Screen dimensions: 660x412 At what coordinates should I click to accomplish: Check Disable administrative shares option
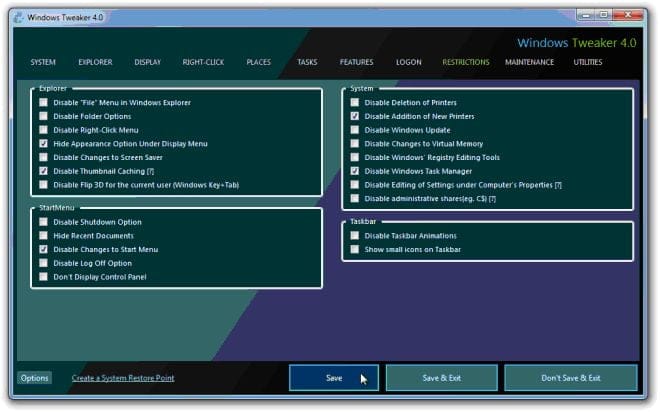pyautogui.click(x=355, y=199)
